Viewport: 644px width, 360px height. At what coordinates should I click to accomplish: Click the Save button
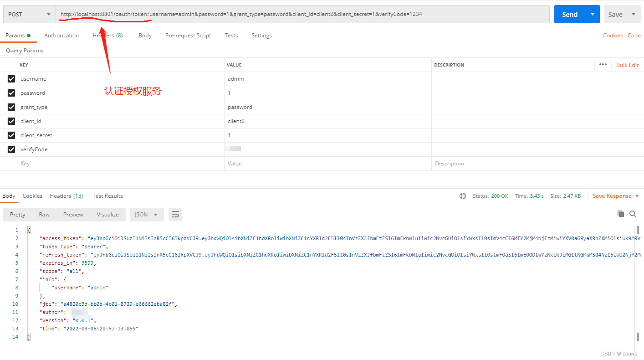615,14
